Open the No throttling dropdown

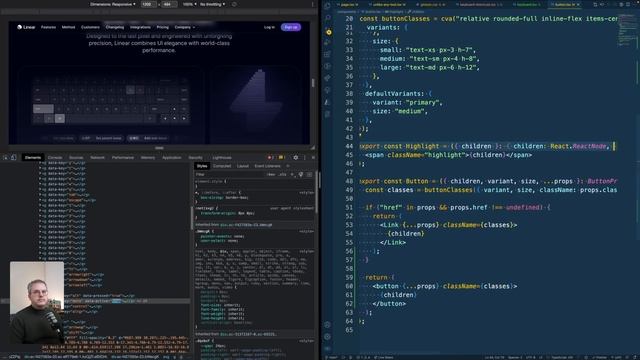[x=212, y=4]
